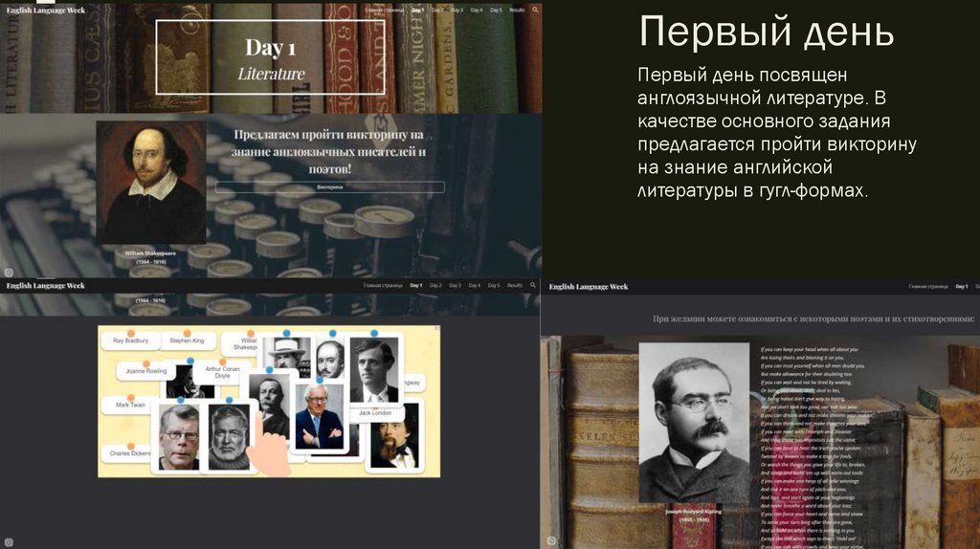Click the large black-and-white young man photo card
Screen dimensions: 980x549
374,370
